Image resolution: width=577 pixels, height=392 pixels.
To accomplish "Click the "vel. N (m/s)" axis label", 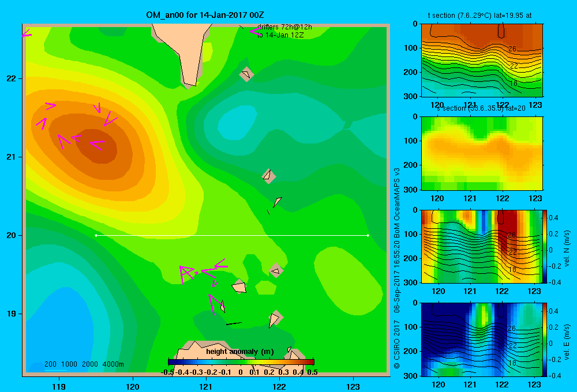I will pos(567,248).
